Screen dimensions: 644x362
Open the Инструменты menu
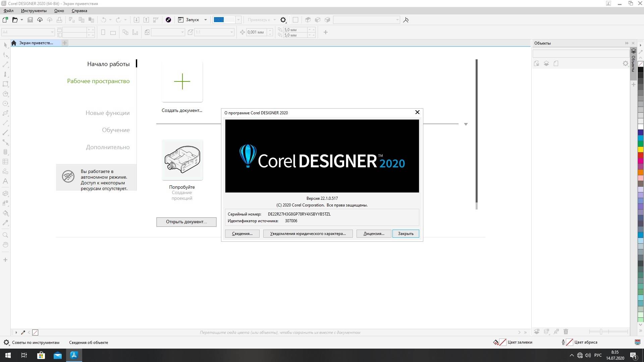pyautogui.click(x=34, y=11)
